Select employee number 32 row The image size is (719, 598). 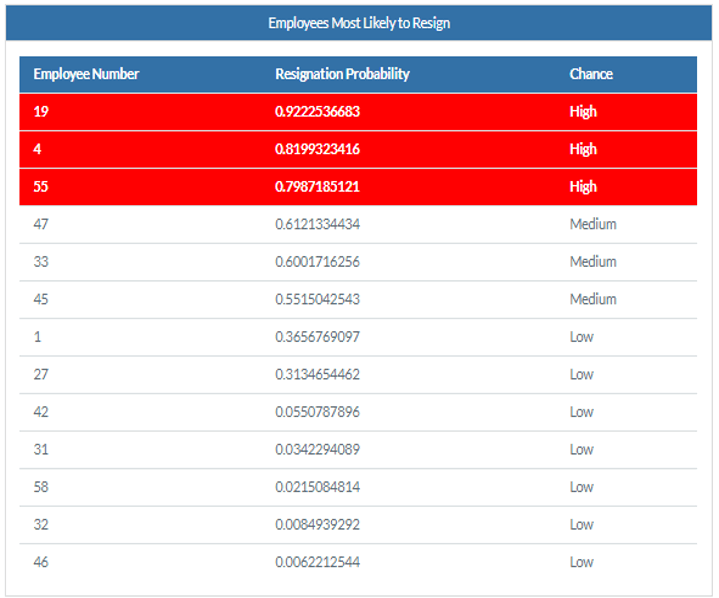(41, 524)
